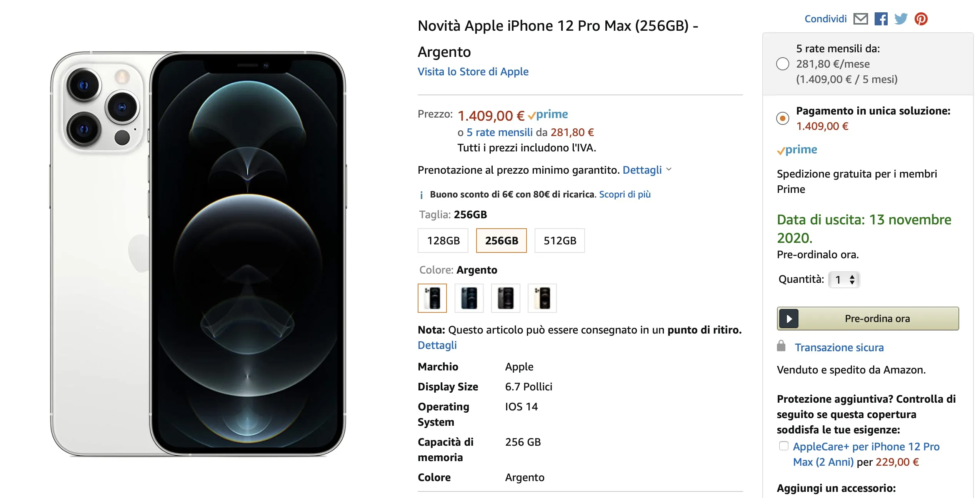Enable AppleCare+ per iPhone 12 Pro Max
Viewport: 980px width, 498px height.
click(x=784, y=446)
